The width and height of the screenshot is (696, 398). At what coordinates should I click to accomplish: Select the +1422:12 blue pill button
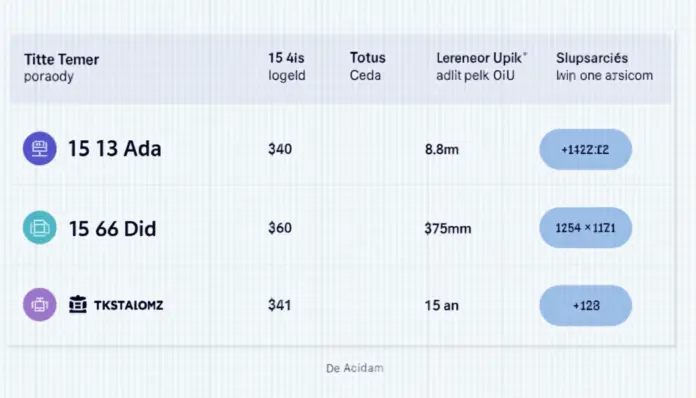[585, 150]
